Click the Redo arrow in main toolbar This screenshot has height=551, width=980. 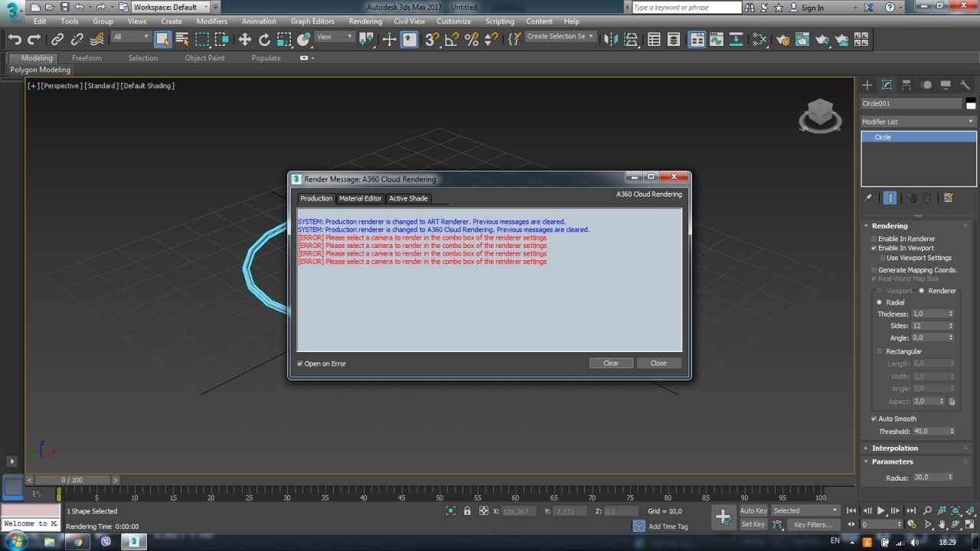[34, 40]
